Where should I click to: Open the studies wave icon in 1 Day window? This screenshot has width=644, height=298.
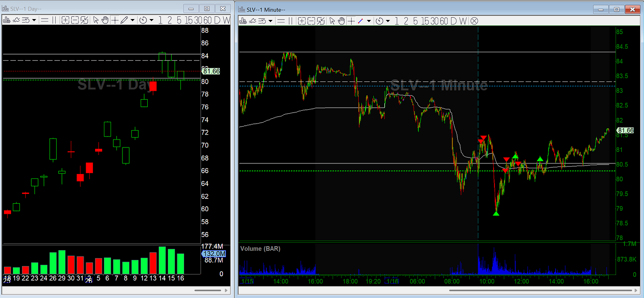[16, 20]
